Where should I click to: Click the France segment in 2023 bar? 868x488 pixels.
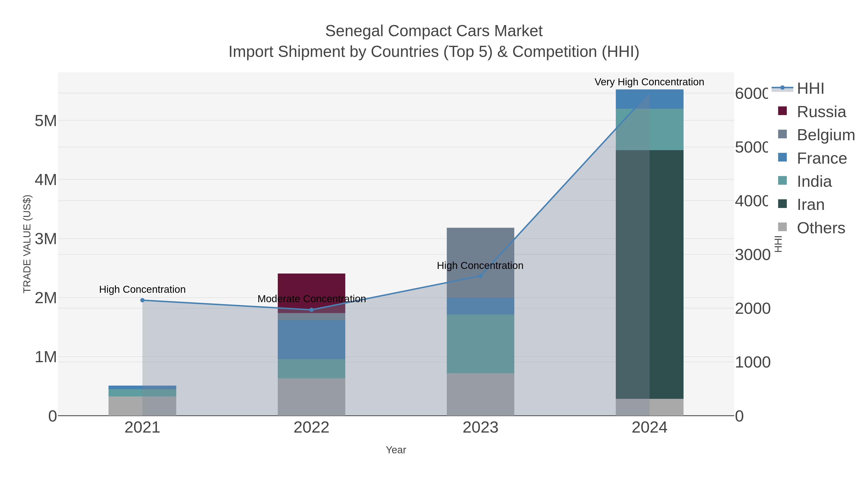[481, 306]
